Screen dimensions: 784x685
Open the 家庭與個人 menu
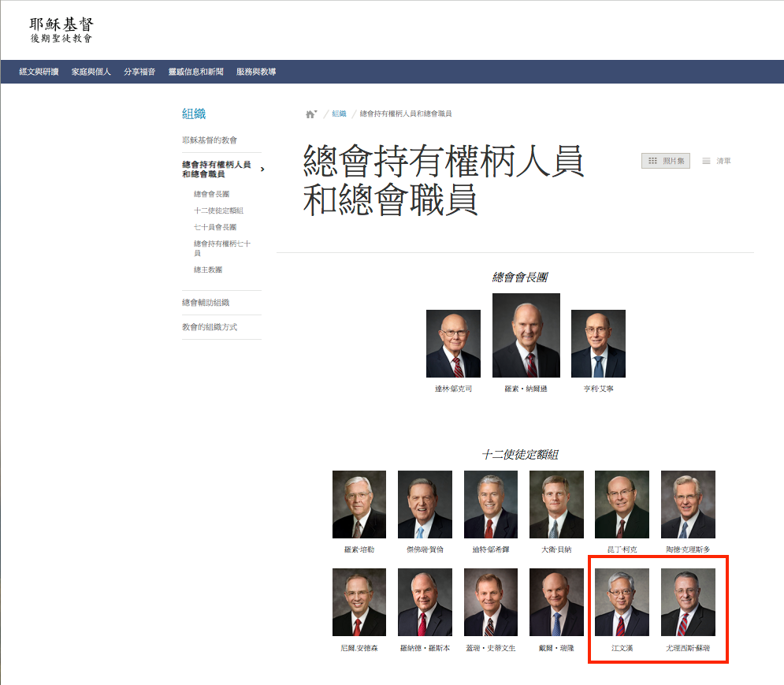91,72
